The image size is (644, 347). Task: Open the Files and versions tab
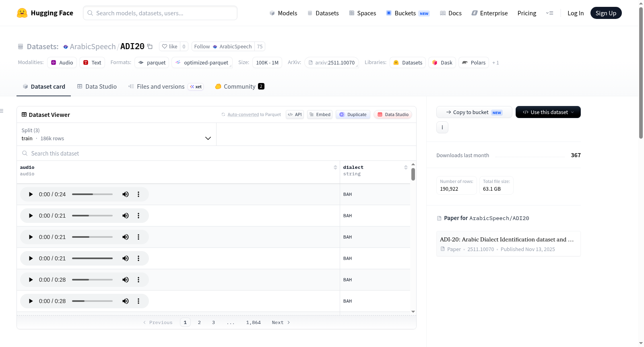[166, 87]
